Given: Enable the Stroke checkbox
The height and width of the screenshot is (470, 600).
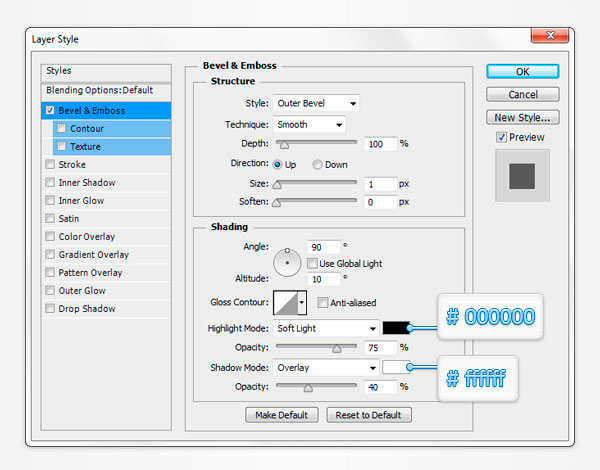Looking at the screenshot, I should coord(50,165).
